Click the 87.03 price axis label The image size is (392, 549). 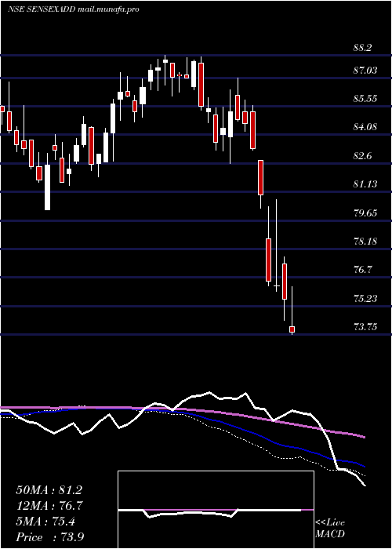[x=365, y=71]
